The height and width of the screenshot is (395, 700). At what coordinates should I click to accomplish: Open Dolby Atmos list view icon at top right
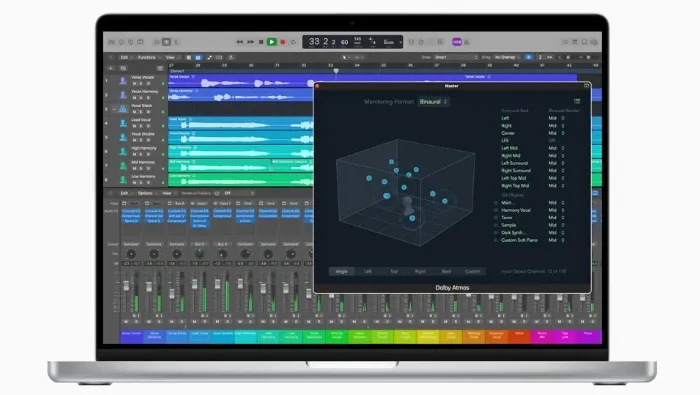577,101
